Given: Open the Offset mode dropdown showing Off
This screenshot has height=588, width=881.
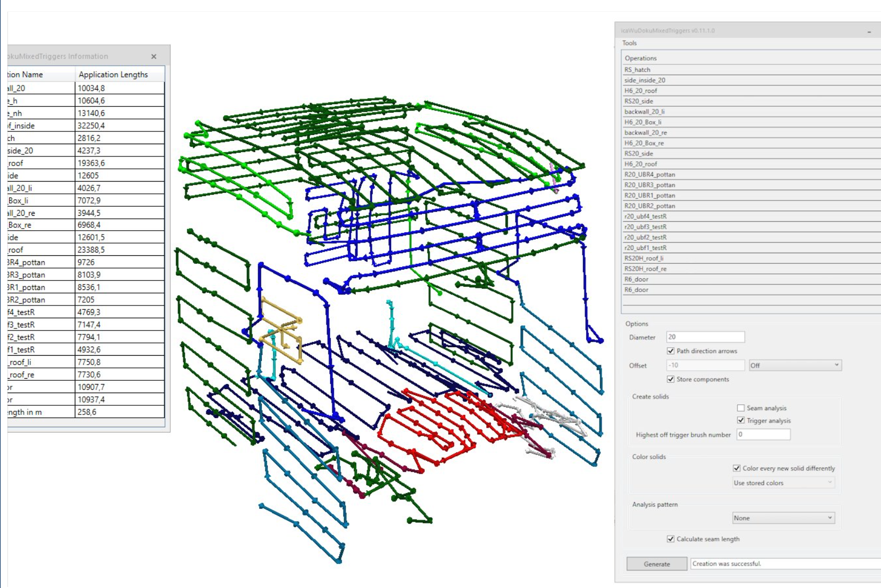Looking at the screenshot, I should pos(794,365).
